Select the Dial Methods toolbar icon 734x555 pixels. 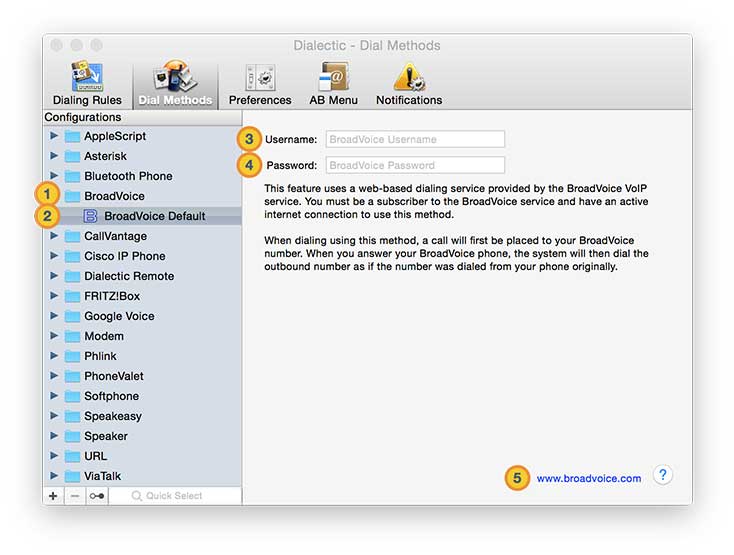pyautogui.click(x=175, y=76)
